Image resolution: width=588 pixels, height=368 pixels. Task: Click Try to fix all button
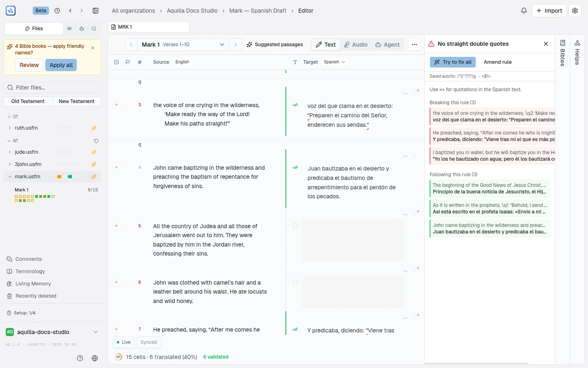[x=453, y=62]
